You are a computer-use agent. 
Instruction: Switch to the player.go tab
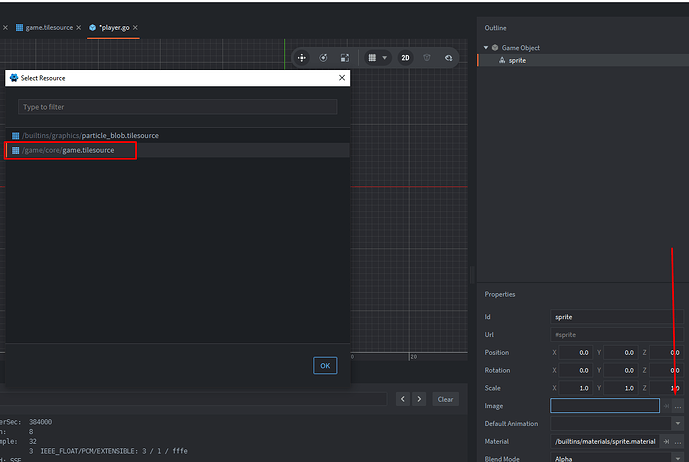pyautogui.click(x=114, y=27)
